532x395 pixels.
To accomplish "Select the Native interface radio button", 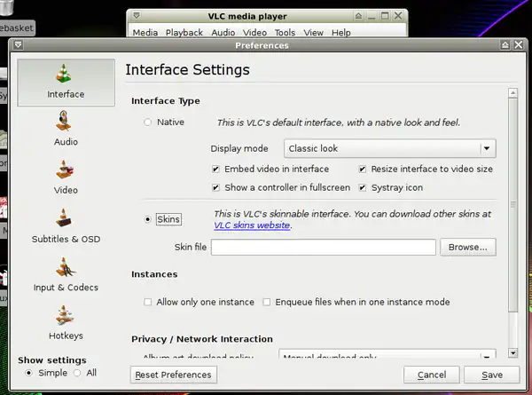I will point(148,122).
